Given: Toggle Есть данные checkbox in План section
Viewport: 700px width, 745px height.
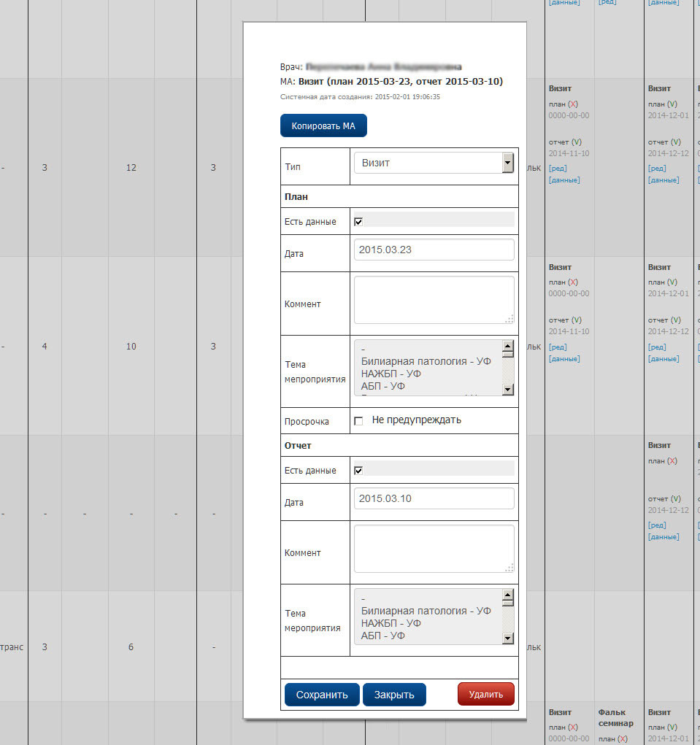Looking at the screenshot, I should pyautogui.click(x=358, y=221).
